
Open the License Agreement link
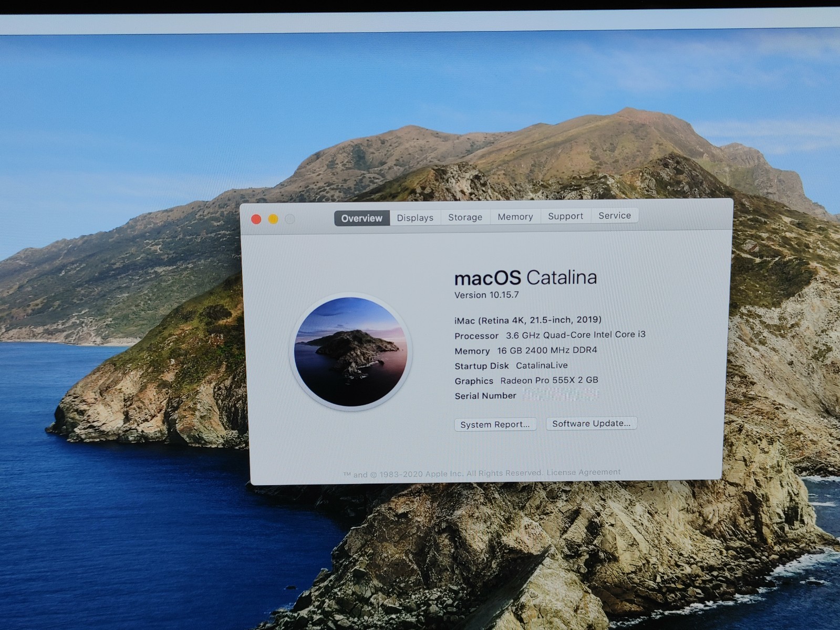[583, 472]
